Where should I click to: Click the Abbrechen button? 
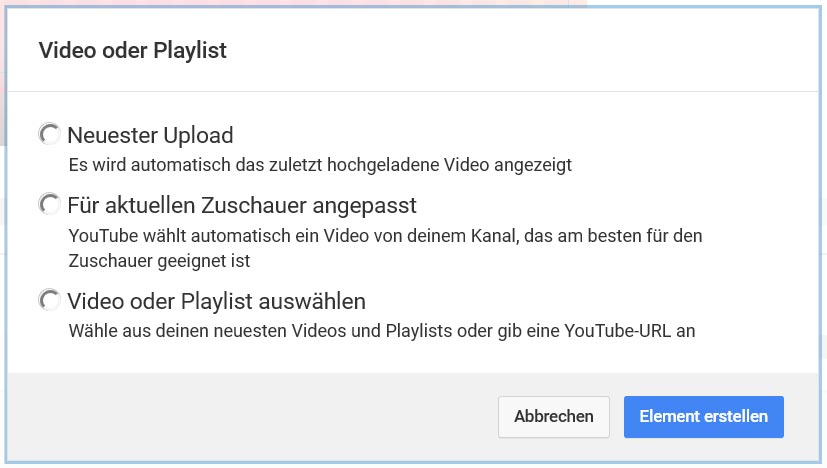tap(553, 417)
